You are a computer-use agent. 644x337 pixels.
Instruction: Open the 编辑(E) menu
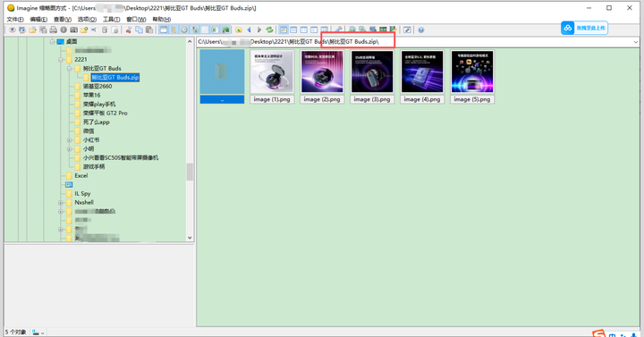pyautogui.click(x=38, y=20)
